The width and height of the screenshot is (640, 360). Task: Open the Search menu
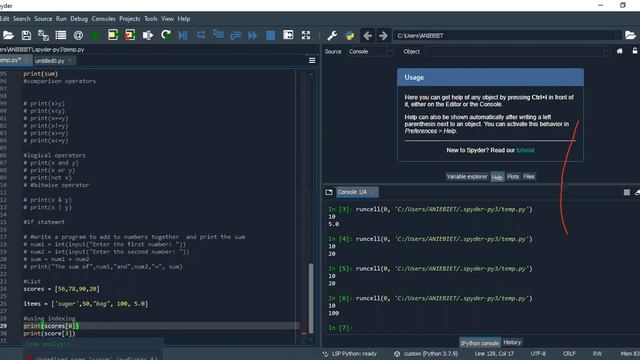pyautogui.click(x=22, y=19)
